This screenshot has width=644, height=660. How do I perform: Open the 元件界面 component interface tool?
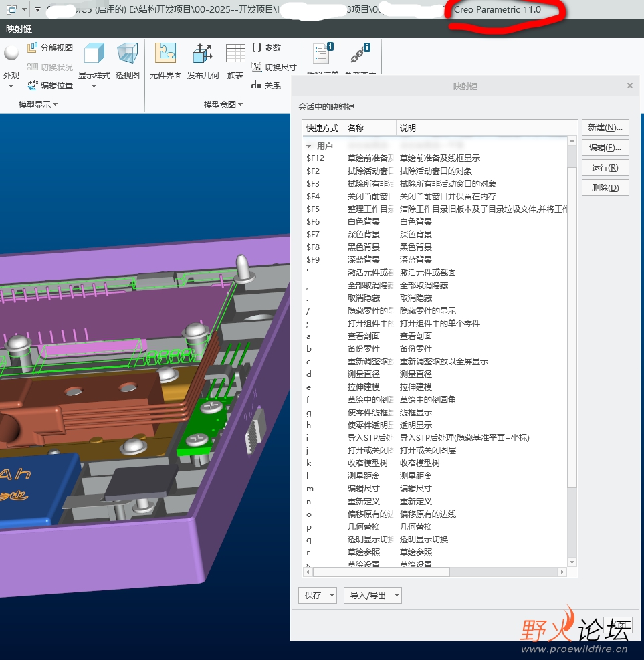165,53
